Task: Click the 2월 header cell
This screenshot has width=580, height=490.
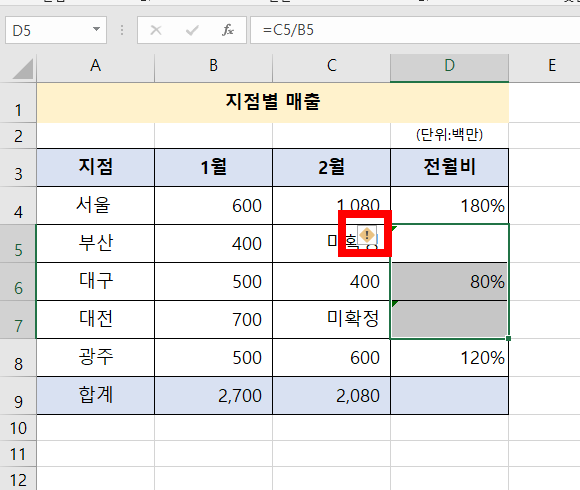Action: click(331, 168)
